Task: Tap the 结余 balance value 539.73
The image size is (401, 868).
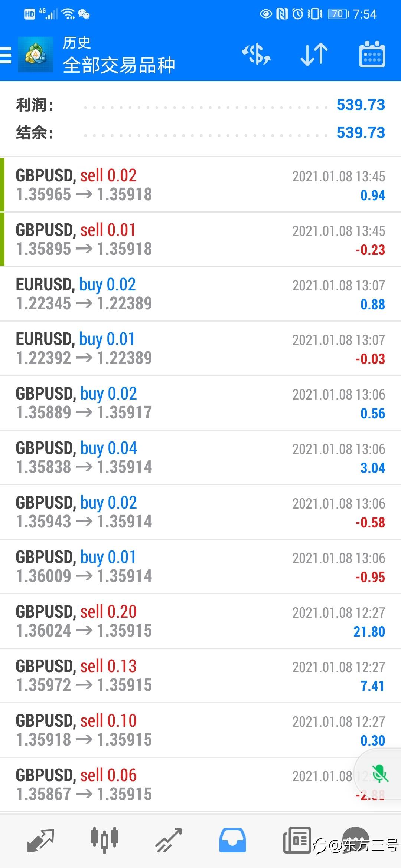Action: (x=361, y=133)
